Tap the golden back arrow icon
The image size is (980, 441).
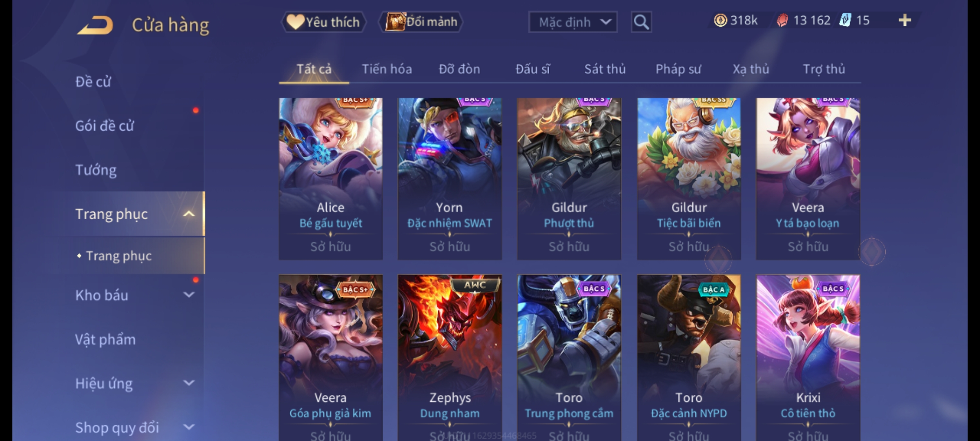pyautogui.click(x=95, y=25)
